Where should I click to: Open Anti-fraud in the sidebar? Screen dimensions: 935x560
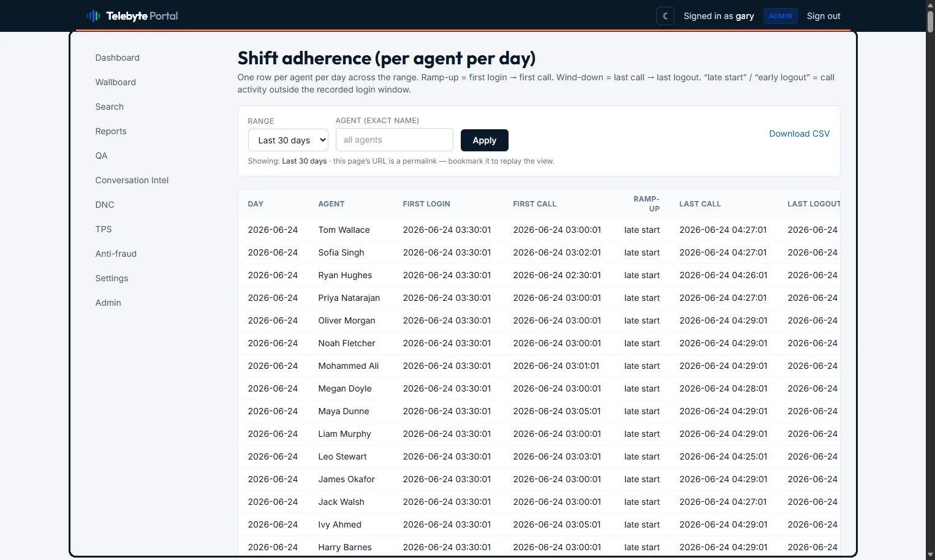click(x=116, y=254)
